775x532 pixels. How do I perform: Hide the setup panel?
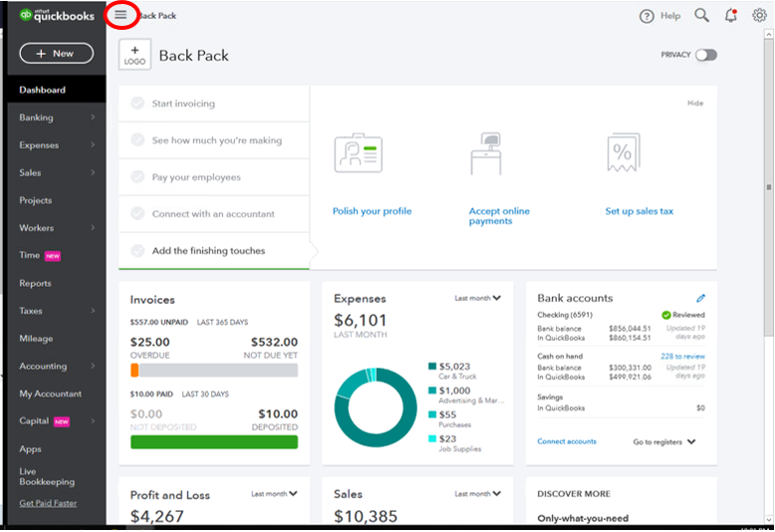point(695,103)
